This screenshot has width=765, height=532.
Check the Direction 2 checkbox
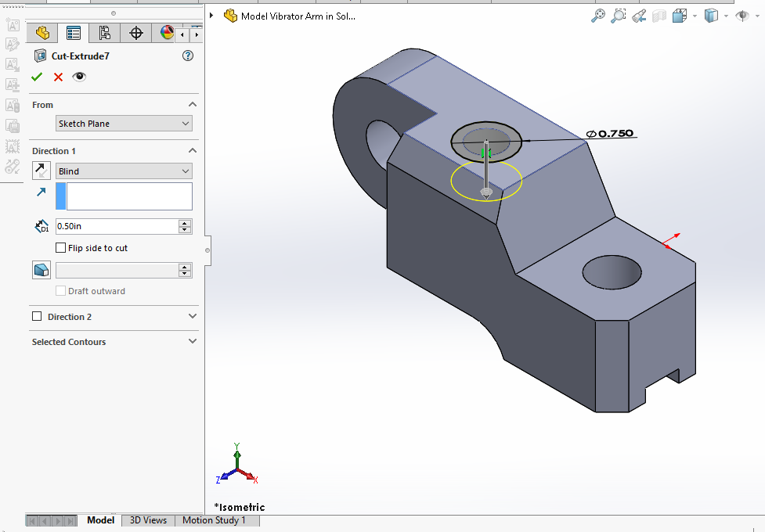[37, 317]
